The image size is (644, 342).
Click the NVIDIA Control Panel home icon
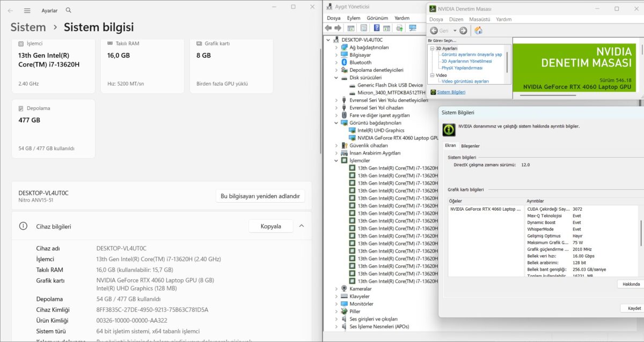coord(478,31)
